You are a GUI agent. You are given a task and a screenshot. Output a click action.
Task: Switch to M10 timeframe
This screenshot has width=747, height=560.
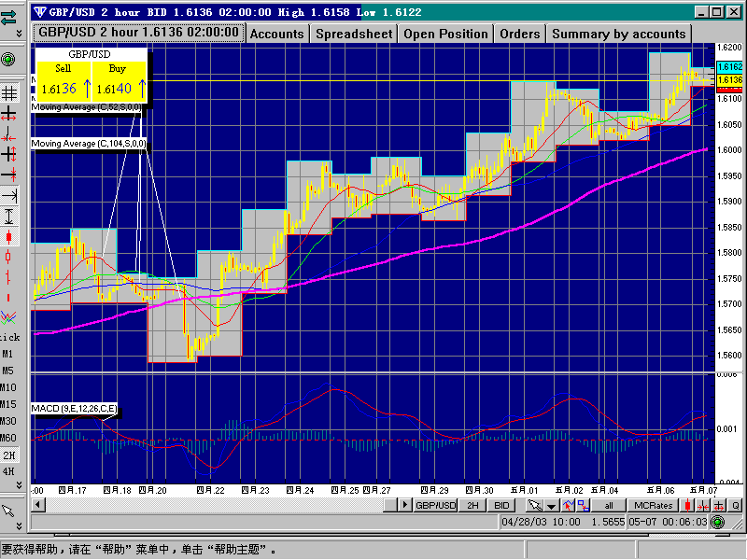[x=8, y=387]
